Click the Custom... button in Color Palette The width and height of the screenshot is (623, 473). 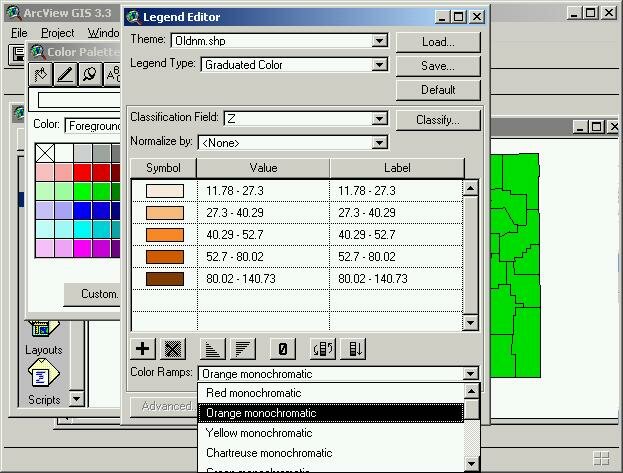click(x=92, y=294)
